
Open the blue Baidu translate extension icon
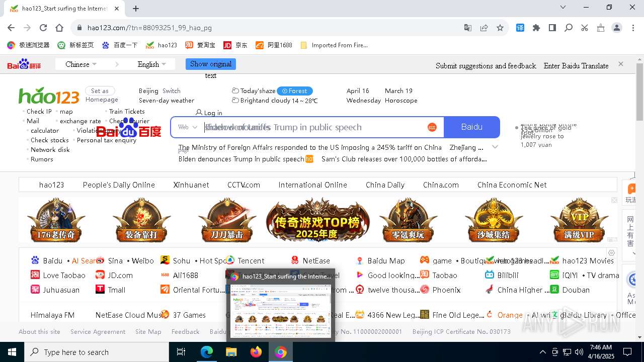520,28
